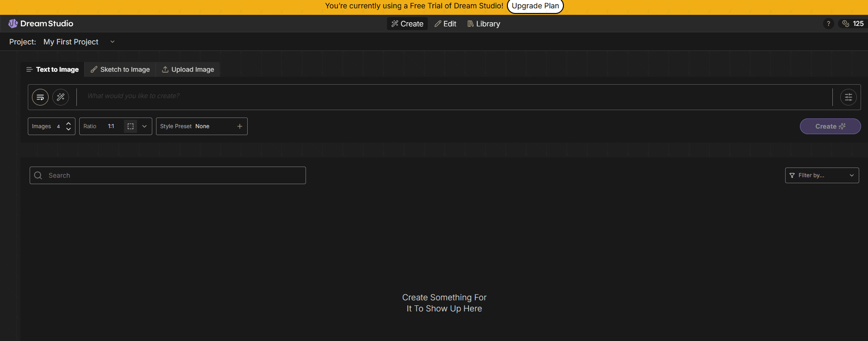Open the advanced settings sliders icon
The height and width of the screenshot is (341, 868).
point(848,97)
